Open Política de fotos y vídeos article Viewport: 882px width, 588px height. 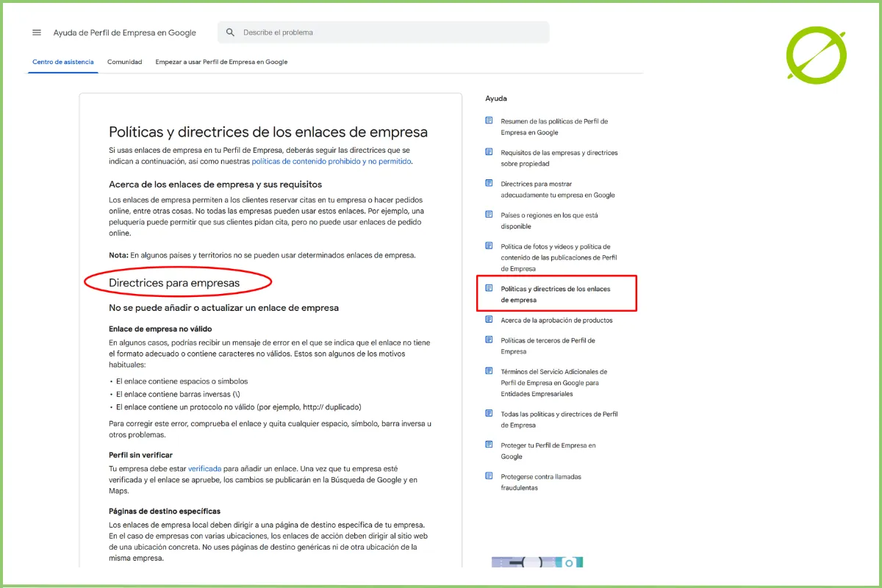559,257
